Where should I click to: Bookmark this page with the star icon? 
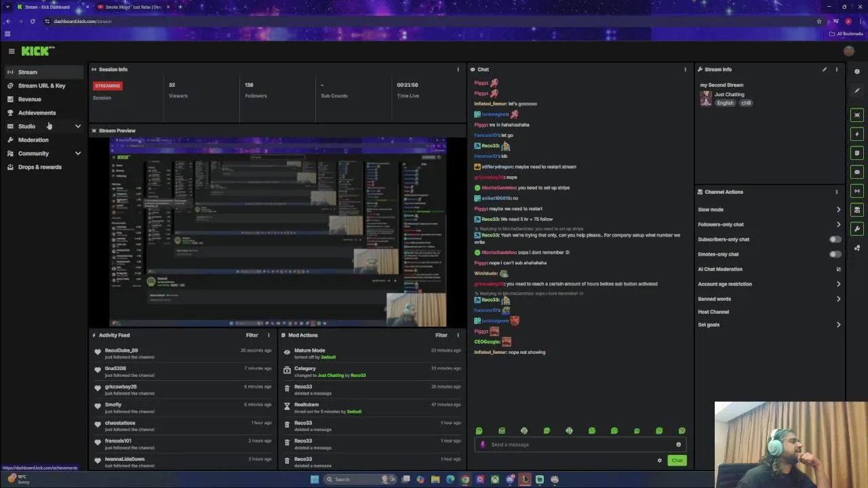819,21
